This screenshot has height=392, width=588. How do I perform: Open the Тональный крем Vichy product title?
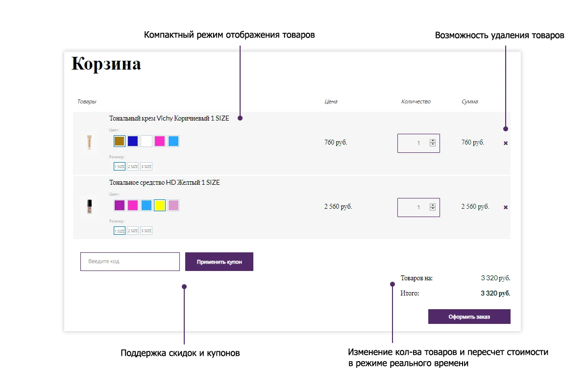coord(169,118)
